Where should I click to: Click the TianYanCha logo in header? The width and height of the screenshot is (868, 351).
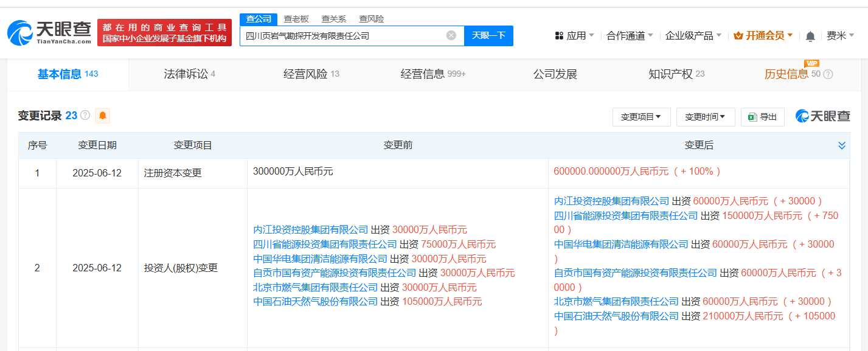[x=49, y=32]
